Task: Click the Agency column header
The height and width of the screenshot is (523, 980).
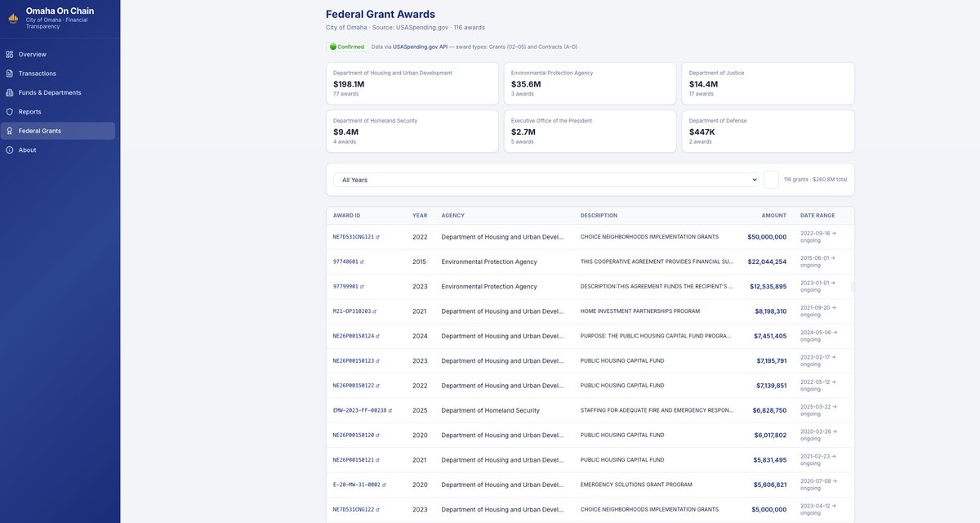Action: click(453, 216)
